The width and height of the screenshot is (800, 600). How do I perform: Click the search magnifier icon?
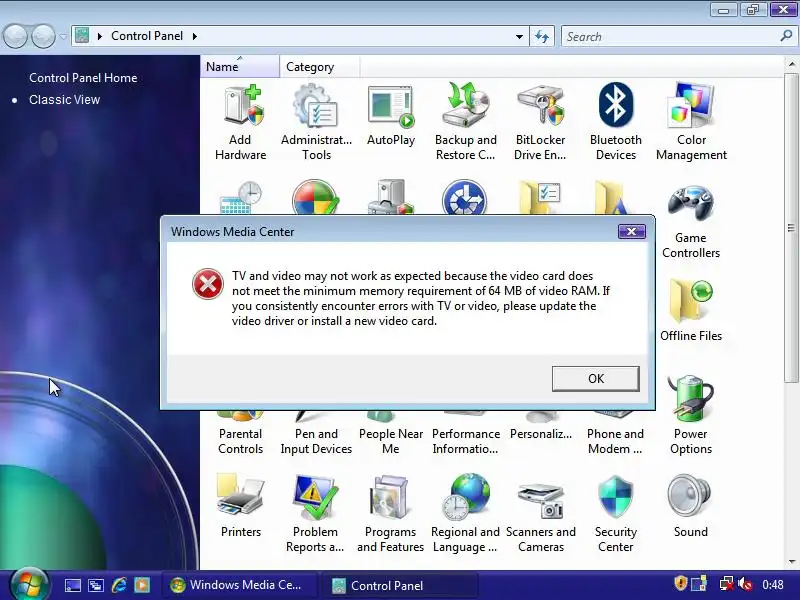[x=786, y=36]
